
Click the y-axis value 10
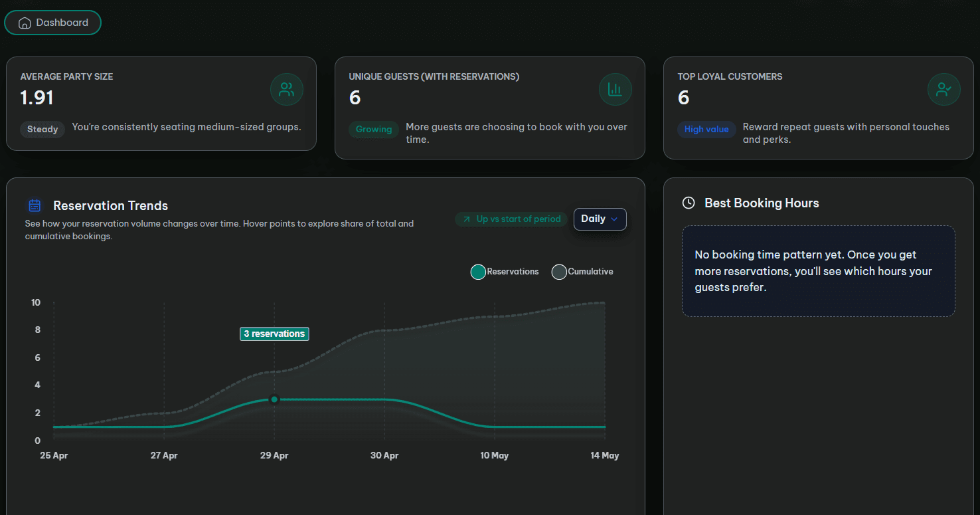click(x=36, y=302)
